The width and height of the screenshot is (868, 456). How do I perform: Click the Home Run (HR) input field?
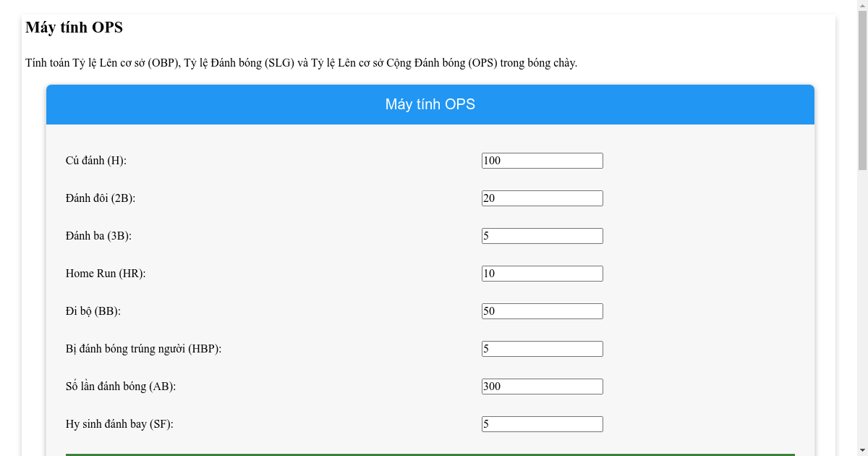tap(542, 274)
